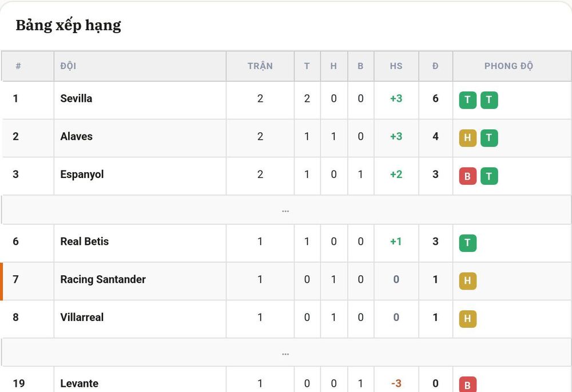This screenshot has width=572, height=392.
Task: Expand hidden rows between Espanyol and Real Betis
Action: [285, 210]
